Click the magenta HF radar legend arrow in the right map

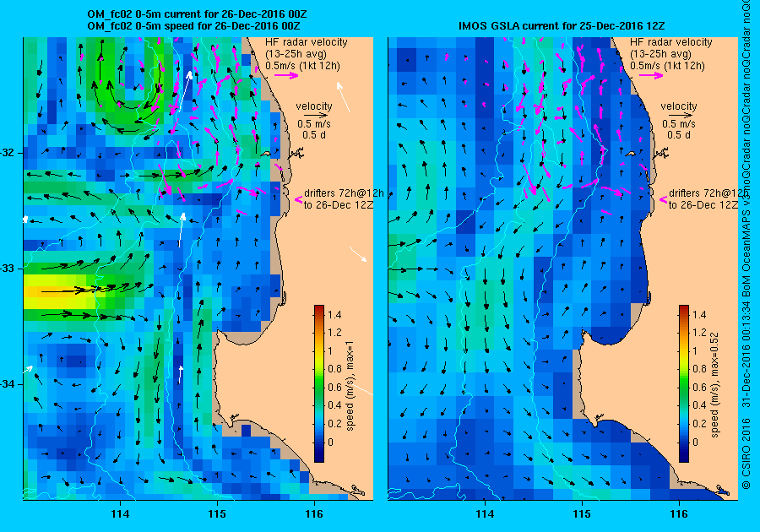coord(651,75)
